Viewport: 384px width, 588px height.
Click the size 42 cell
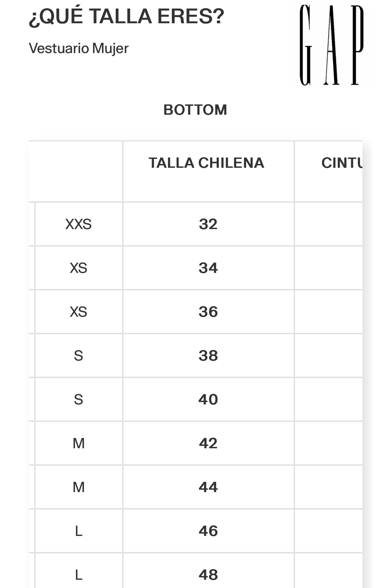[x=208, y=443]
